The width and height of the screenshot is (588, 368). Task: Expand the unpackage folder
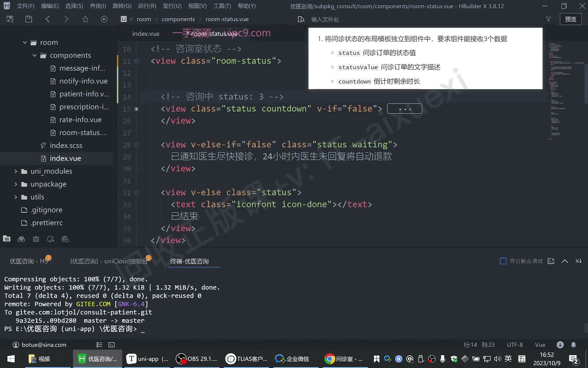[16, 184]
